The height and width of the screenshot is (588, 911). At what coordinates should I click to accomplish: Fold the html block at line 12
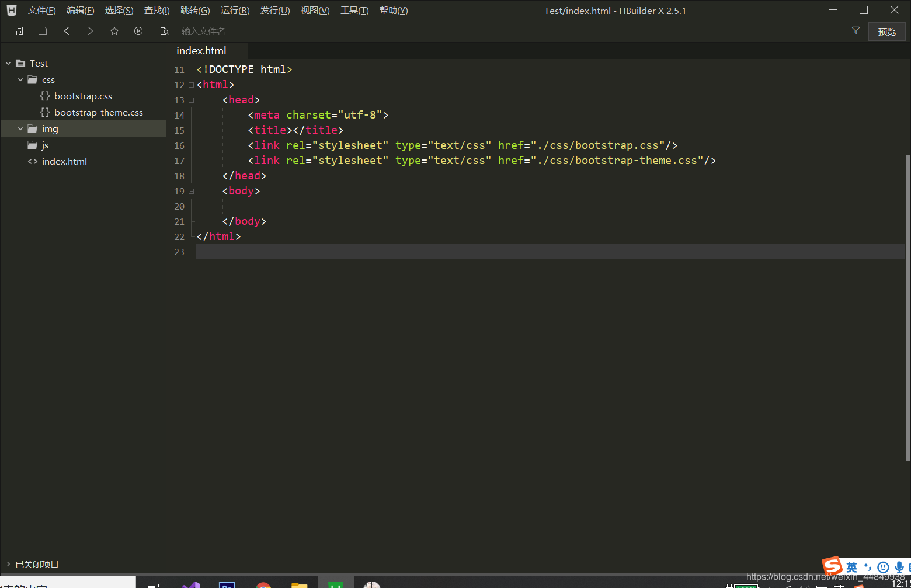click(x=191, y=85)
